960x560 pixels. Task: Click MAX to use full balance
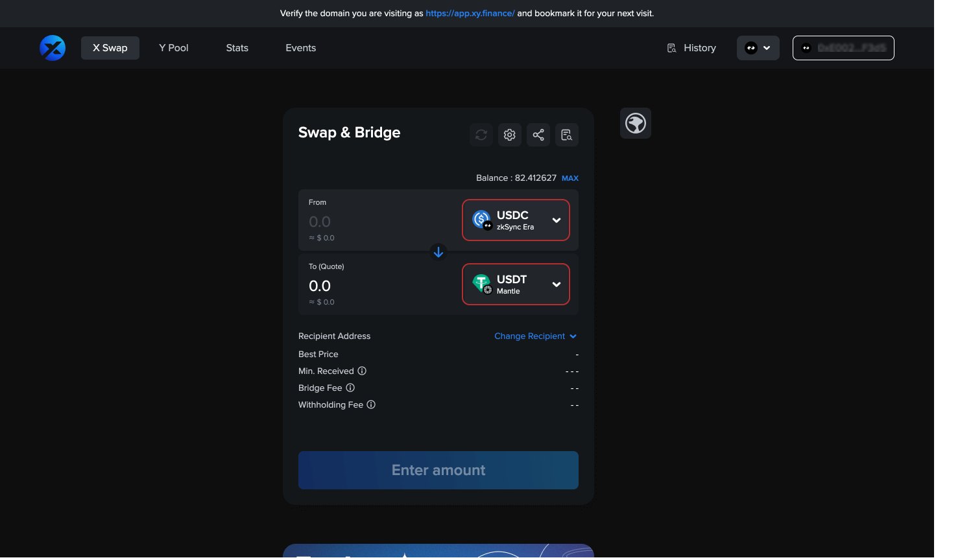pyautogui.click(x=570, y=178)
